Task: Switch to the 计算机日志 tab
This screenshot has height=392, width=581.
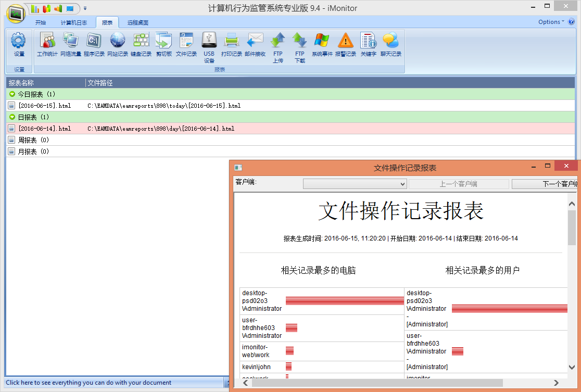Action: coord(73,23)
